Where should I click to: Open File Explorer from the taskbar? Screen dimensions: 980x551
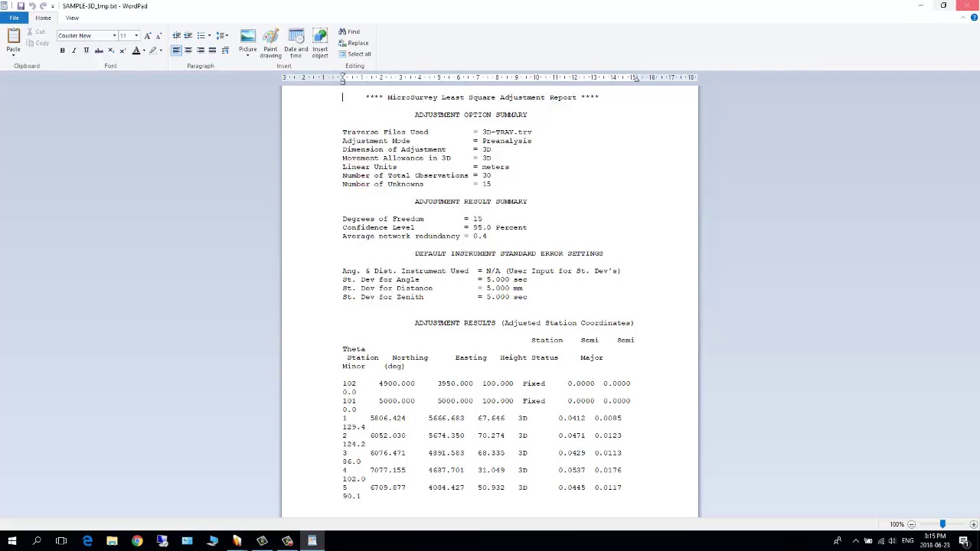[x=112, y=541]
